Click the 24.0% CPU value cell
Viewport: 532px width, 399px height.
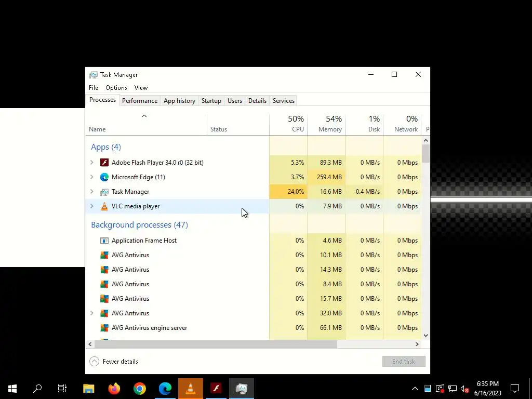288,192
